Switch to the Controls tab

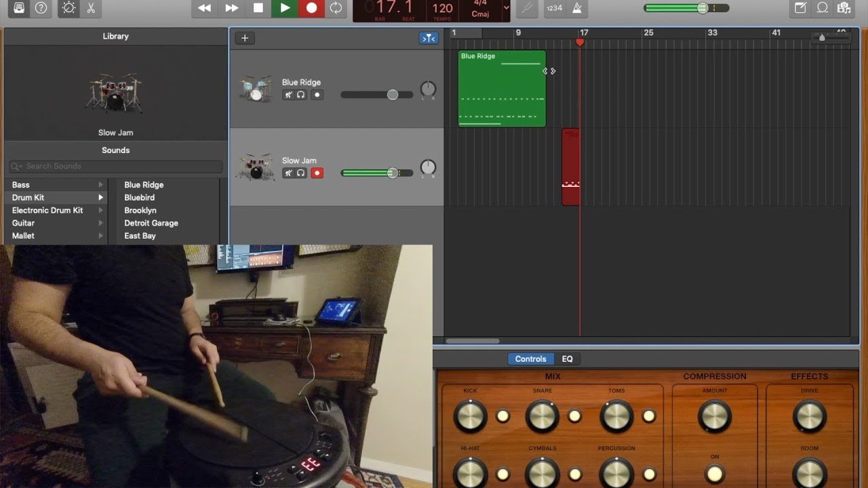(x=530, y=359)
